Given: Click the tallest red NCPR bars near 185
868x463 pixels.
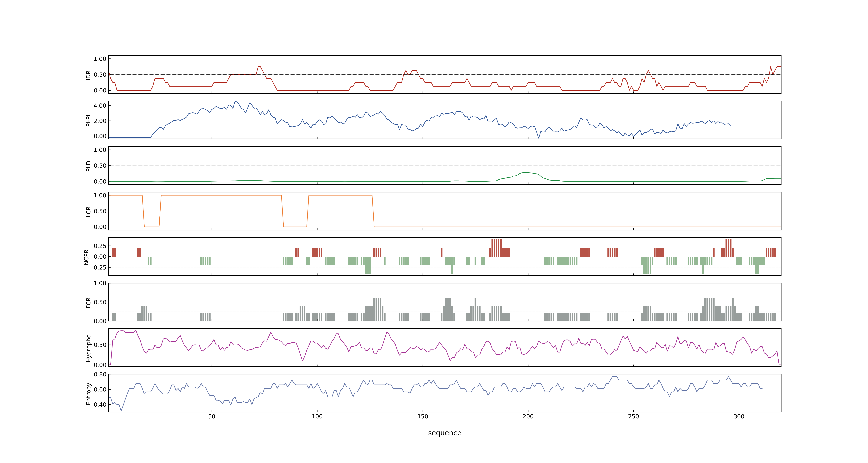Looking at the screenshot, I should coord(496,248).
